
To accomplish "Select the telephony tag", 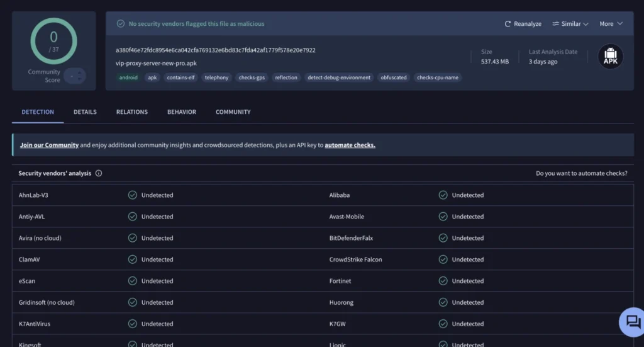I will pyautogui.click(x=216, y=77).
